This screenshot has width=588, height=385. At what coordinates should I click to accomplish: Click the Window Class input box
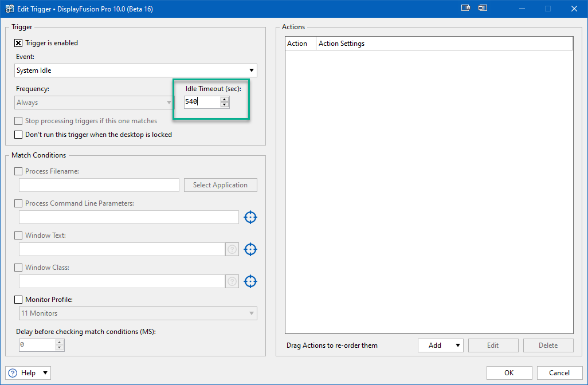click(x=122, y=281)
